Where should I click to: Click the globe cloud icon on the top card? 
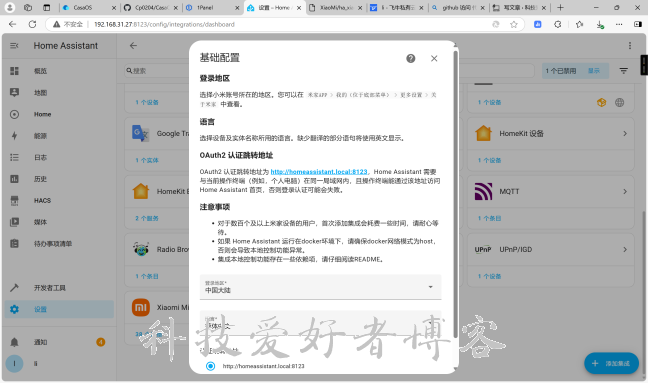619,102
